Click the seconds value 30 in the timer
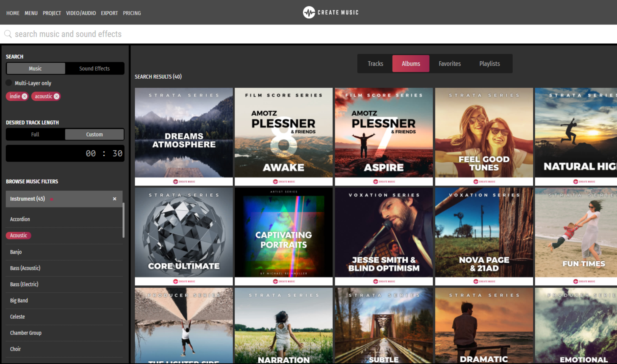The width and height of the screenshot is (617, 364). point(117,153)
